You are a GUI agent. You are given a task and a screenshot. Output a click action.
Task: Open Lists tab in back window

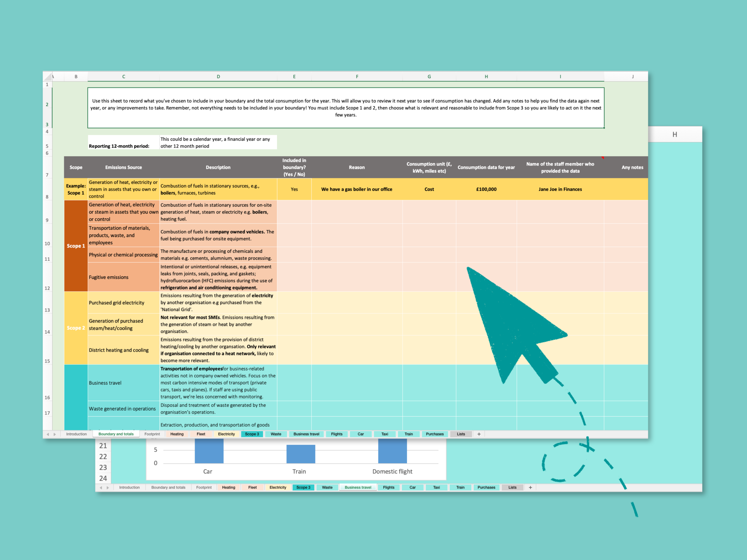click(512, 487)
